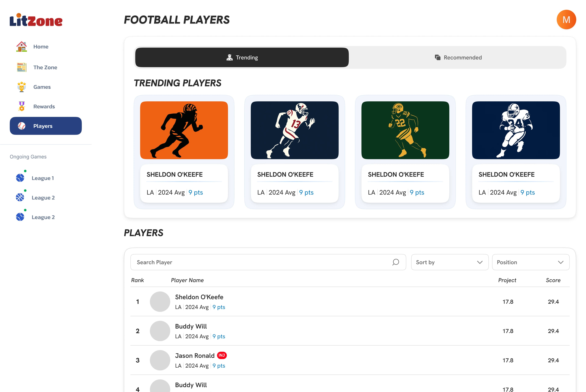Switch to the Recommended tab

click(458, 58)
